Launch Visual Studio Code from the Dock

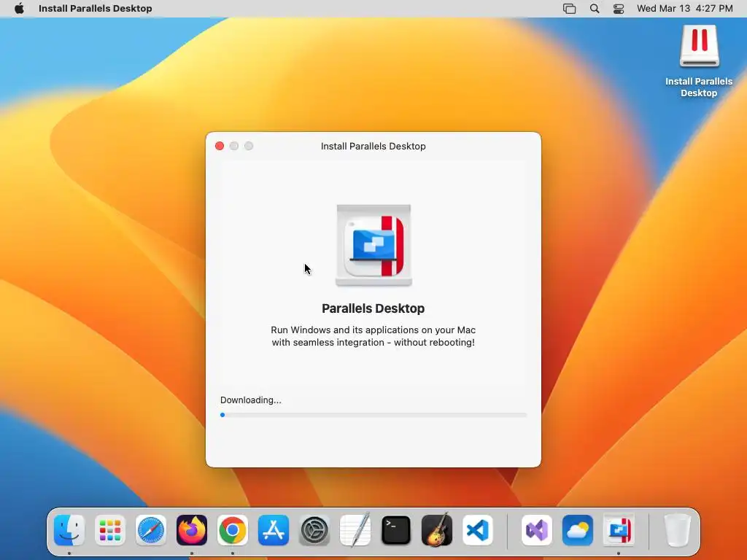click(478, 530)
